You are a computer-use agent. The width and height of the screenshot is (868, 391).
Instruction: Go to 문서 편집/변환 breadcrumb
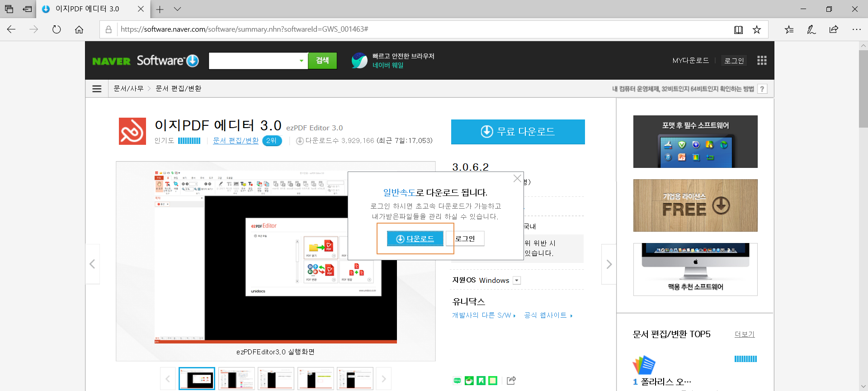[x=179, y=89]
